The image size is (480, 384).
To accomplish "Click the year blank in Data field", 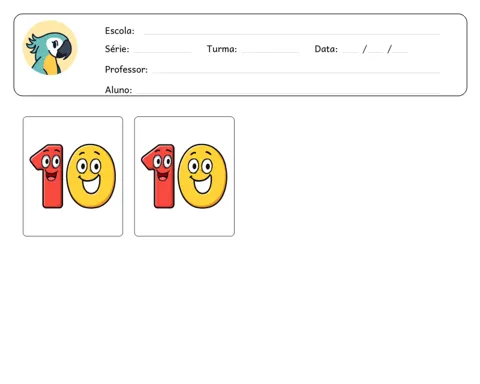I will (400, 52).
